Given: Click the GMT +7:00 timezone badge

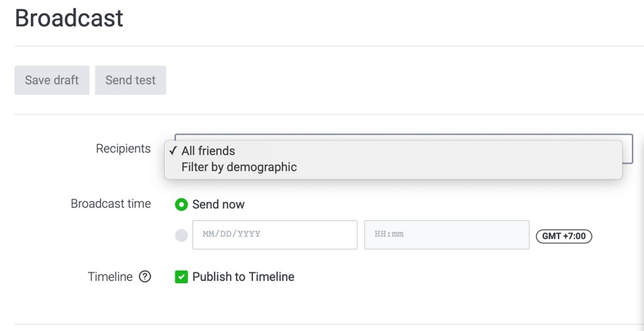Looking at the screenshot, I should pos(564,236).
